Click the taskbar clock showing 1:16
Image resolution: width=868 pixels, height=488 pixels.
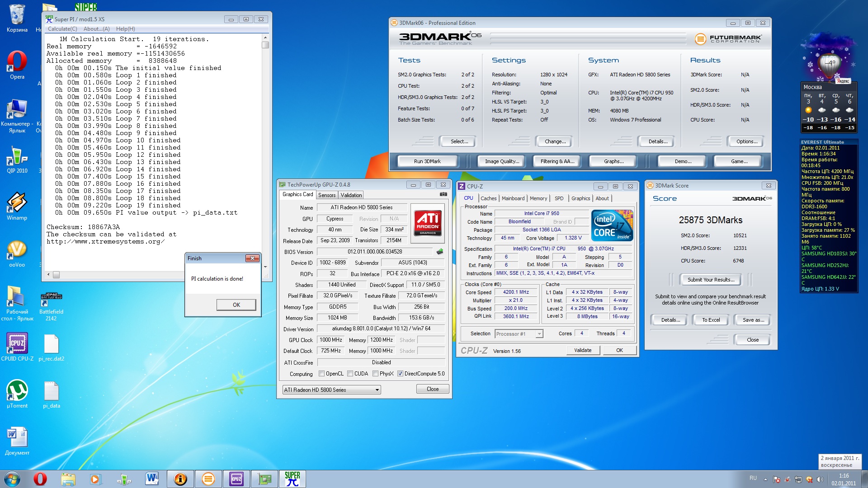[x=844, y=479]
